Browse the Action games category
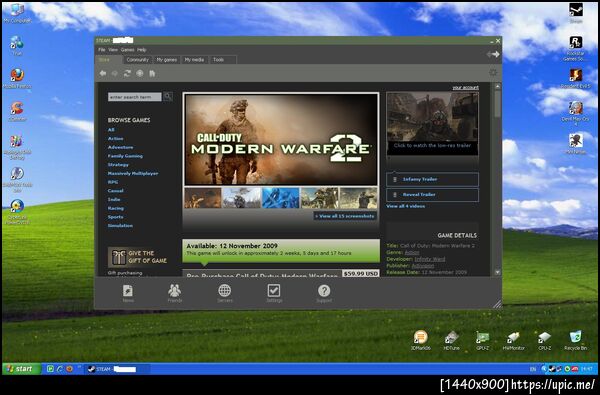600x395 pixels. click(x=116, y=139)
